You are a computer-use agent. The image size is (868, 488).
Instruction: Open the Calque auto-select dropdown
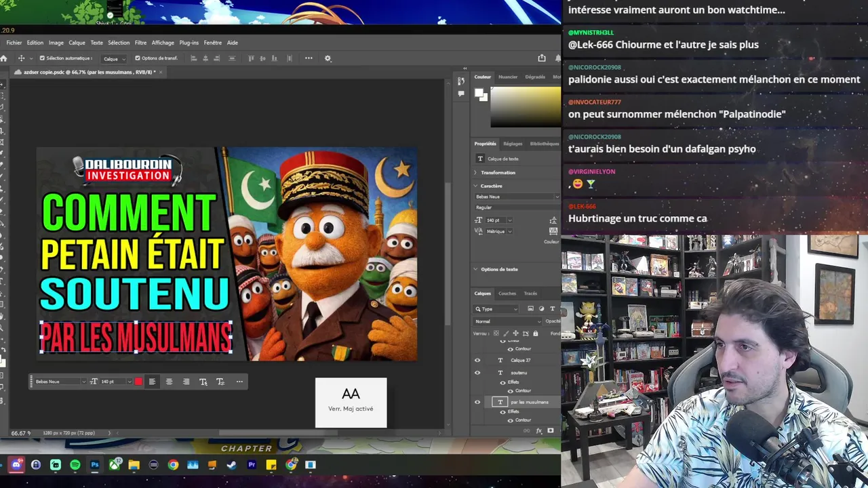point(113,59)
